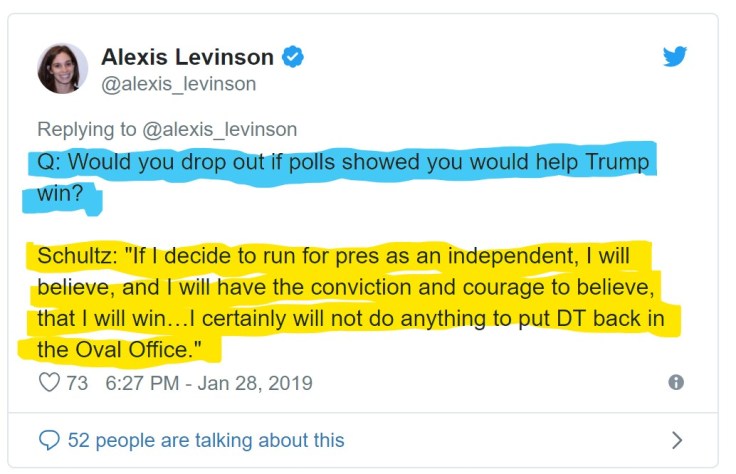This screenshot has height=474, width=736.
Task: Open the tweet info icon
Action: (x=676, y=383)
